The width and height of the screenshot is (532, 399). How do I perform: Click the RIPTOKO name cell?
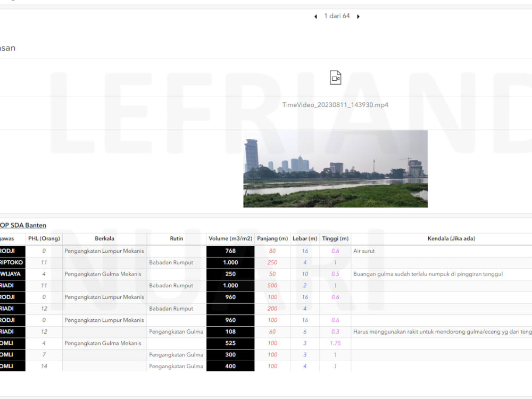click(x=12, y=263)
